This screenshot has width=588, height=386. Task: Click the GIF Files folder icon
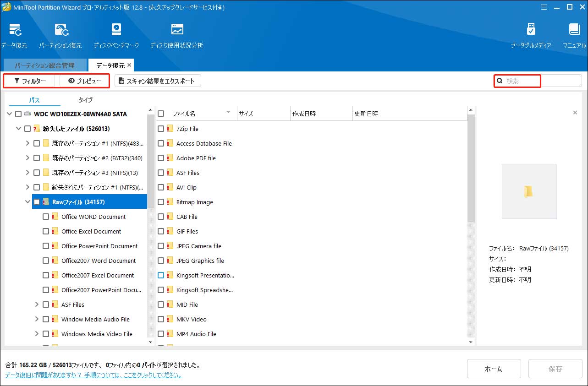pyautogui.click(x=170, y=231)
